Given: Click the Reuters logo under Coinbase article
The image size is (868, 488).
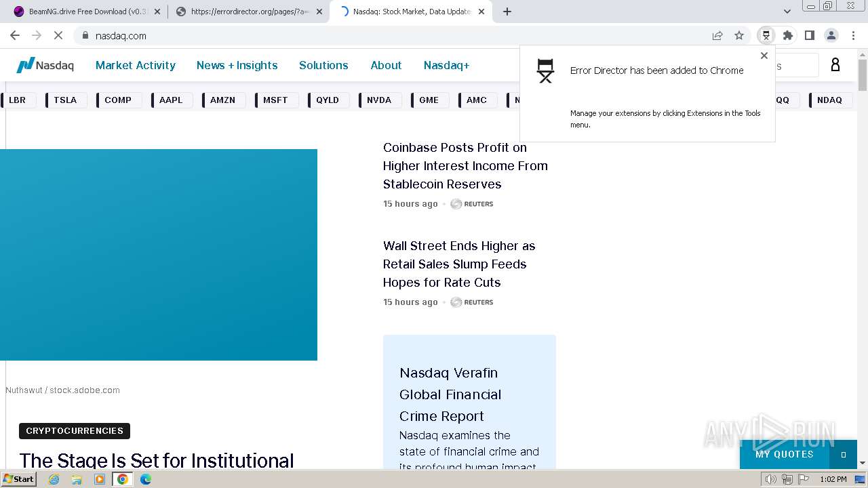Looking at the screenshot, I should click(472, 204).
